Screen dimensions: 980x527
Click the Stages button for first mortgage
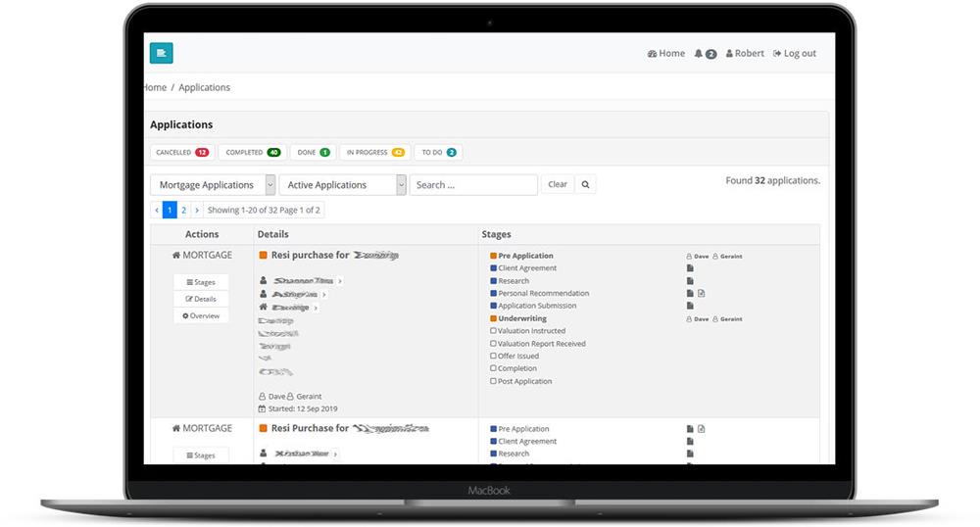point(200,282)
